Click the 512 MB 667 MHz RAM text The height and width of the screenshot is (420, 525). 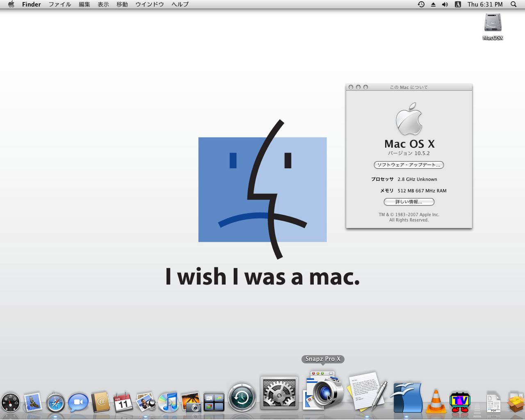[422, 191]
